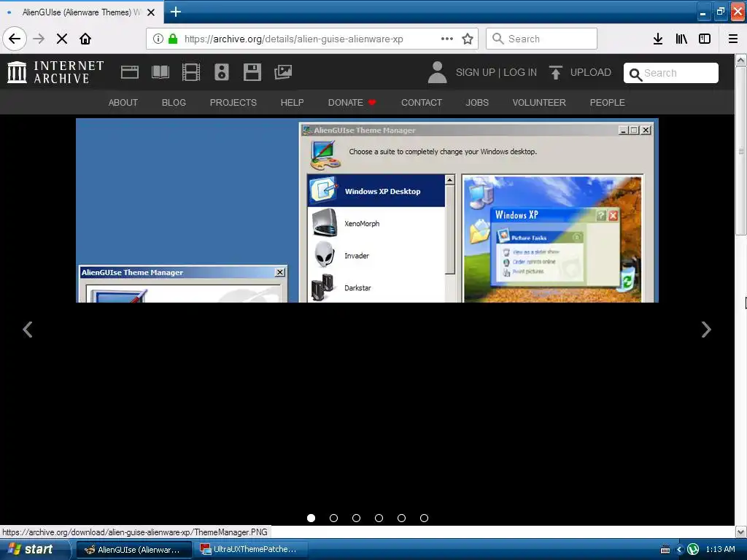
Task: Open the browser Home page
Action: 85,39
